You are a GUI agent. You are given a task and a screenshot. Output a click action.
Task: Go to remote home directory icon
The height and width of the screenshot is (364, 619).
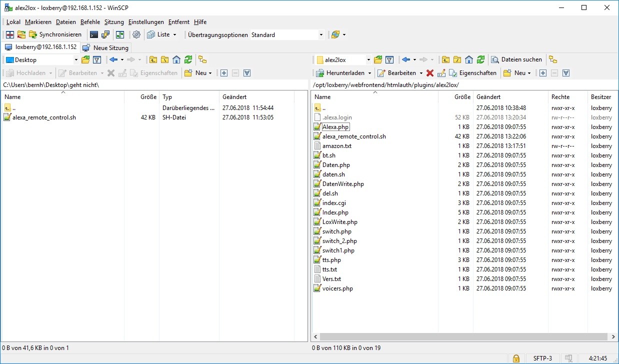469,59
